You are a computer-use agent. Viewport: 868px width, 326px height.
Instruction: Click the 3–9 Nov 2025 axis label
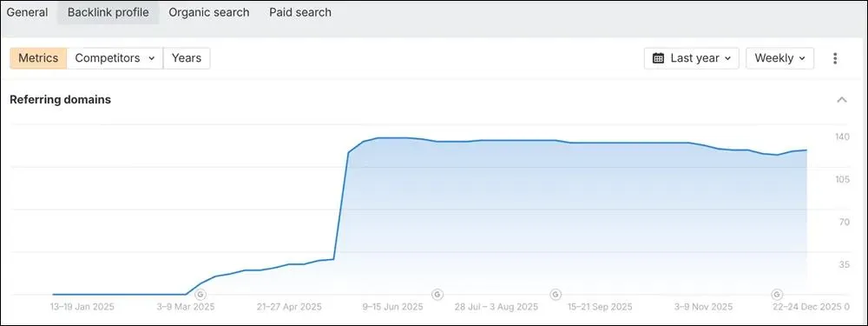pyautogui.click(x=703, y=307)
